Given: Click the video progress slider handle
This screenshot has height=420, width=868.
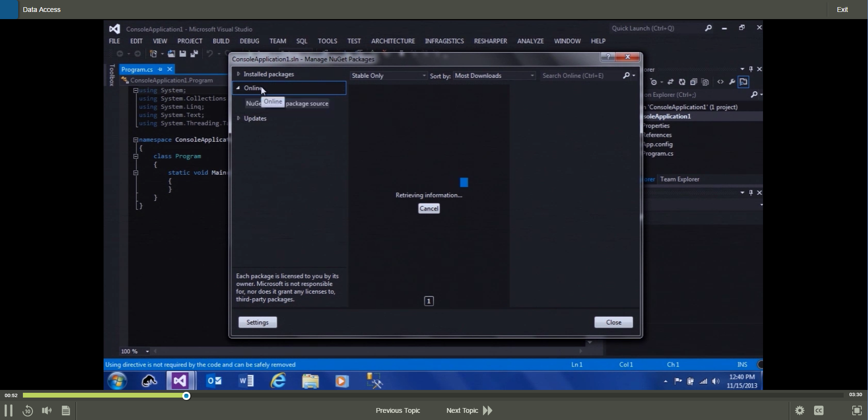Looking at the screenshot, I should click(187, 396).
